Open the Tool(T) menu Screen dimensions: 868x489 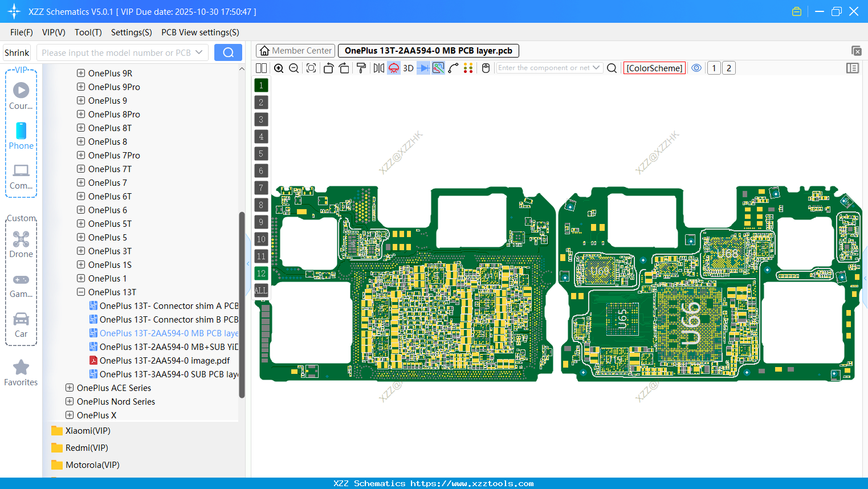pos(88,32)
